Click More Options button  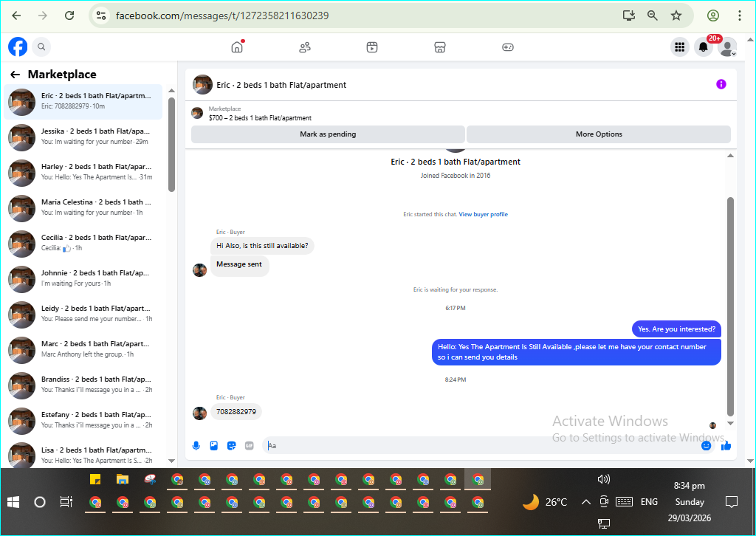(x=599, y=134)
